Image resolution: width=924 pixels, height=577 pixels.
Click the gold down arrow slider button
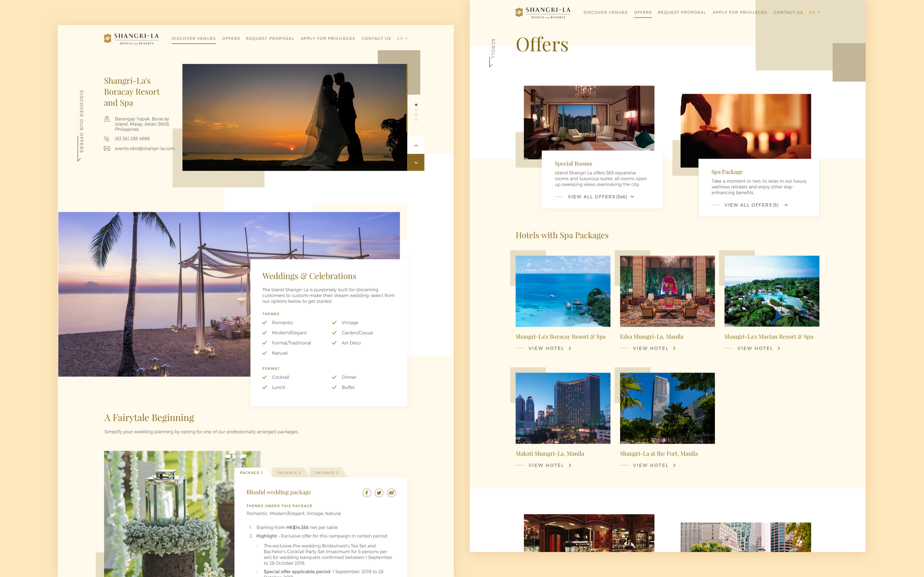click(x=416, y=163)
